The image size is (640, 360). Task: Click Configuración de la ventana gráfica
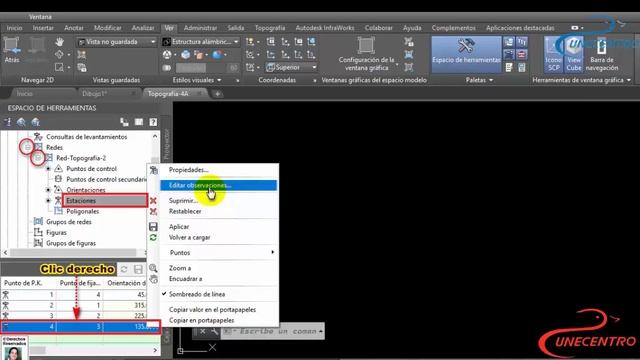(366, 54)
